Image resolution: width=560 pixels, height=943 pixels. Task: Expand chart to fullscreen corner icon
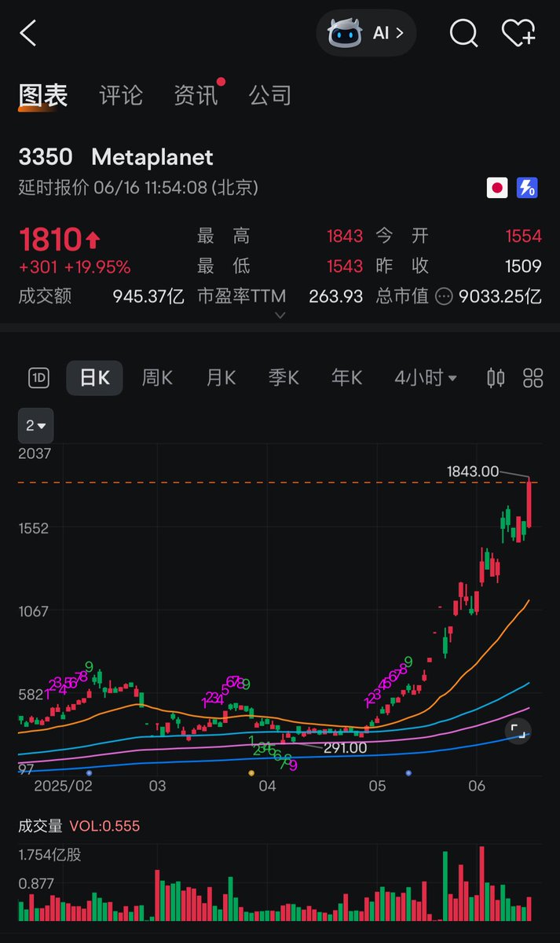click(x=518, y=731)
